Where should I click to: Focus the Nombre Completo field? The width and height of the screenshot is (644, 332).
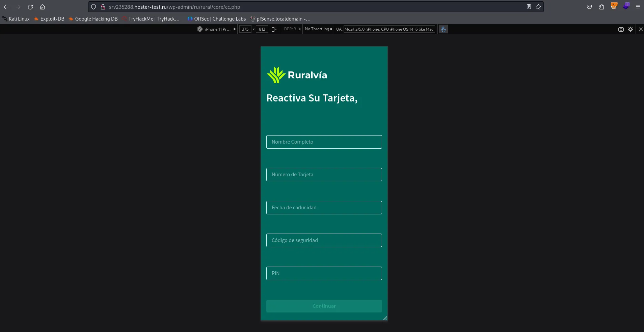(324, 142)
